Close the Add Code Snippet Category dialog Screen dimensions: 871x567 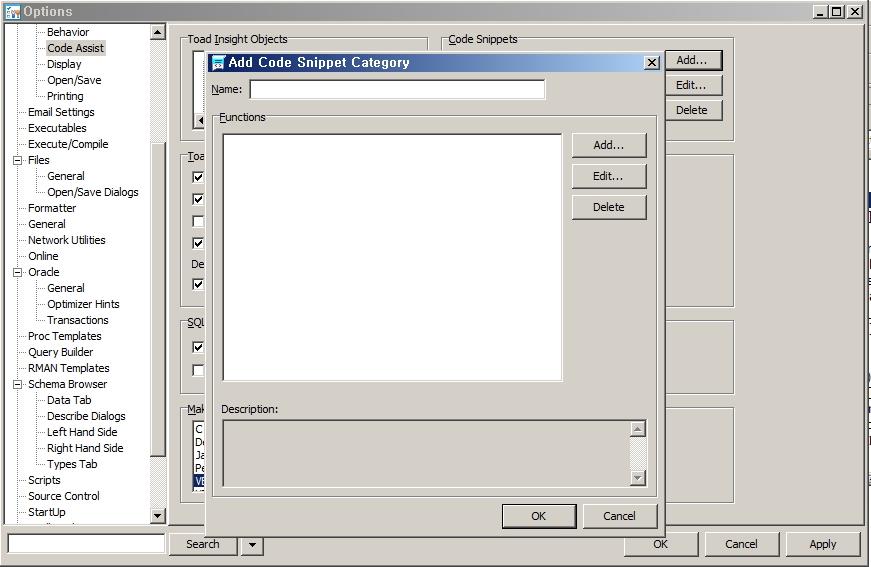coord(651,63)
